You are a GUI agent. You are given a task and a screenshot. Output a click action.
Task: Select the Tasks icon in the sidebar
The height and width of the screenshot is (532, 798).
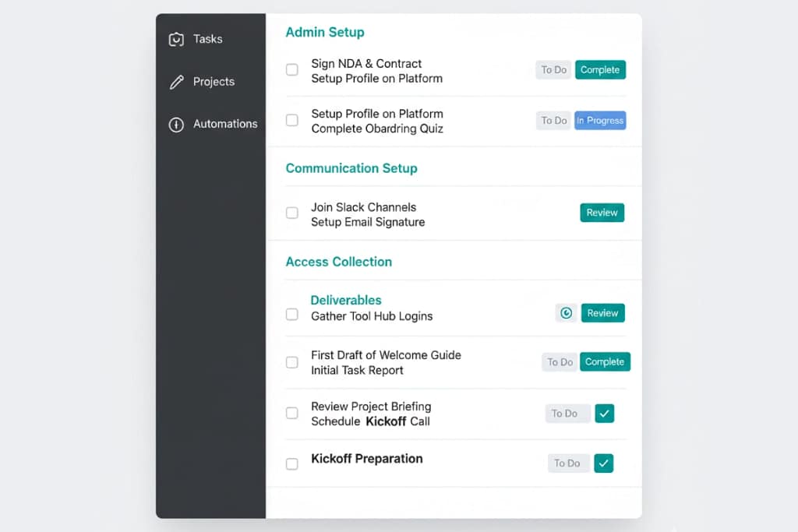point(175,38)
